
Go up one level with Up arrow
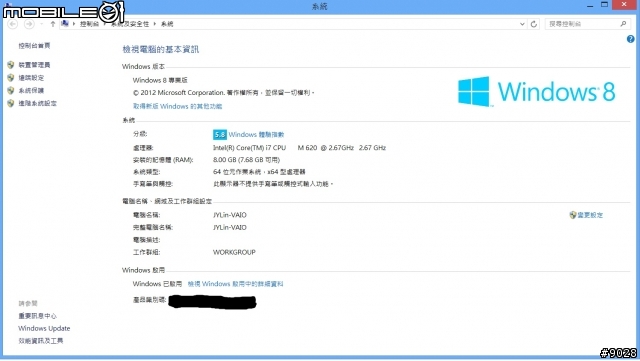point(53,24)
